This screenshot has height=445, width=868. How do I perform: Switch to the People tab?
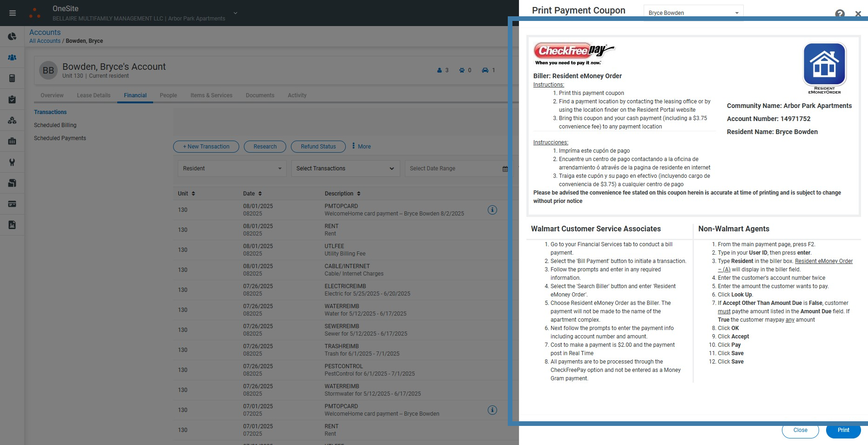[168, 95]
